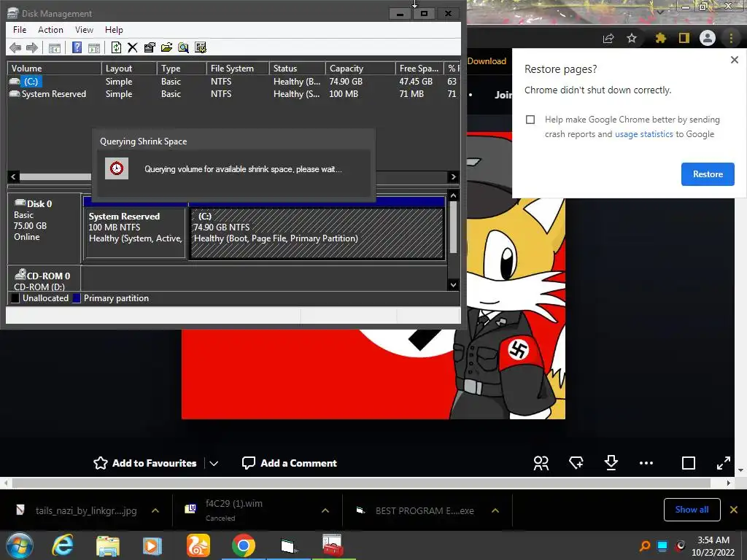This screenshot has height=560, width=747.
Task: Click the download arrow icon below the artwork
Action: pos(611,462)
